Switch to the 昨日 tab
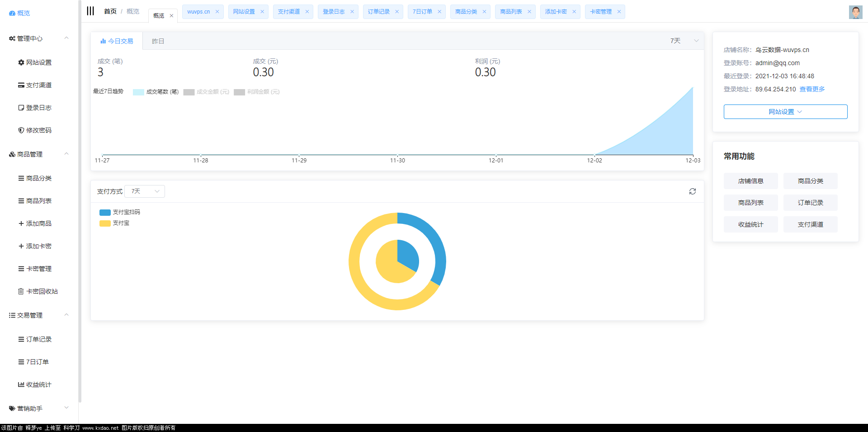Image resolution: width=868 pixels, height=432 pixels. click(x=158, y=41)
